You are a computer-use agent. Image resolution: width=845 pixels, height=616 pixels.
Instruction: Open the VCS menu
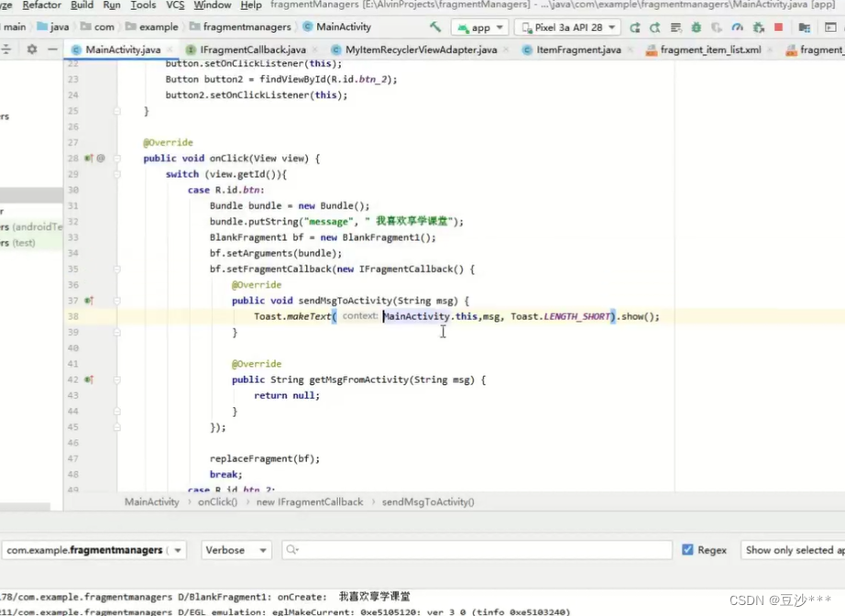click(x=175, y=5)
